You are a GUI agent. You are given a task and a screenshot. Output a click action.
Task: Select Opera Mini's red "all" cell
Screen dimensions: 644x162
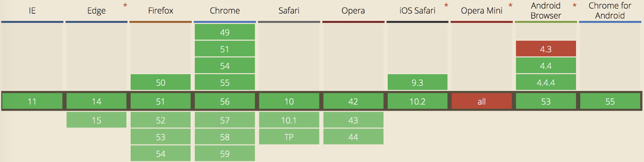click(481, 102)
